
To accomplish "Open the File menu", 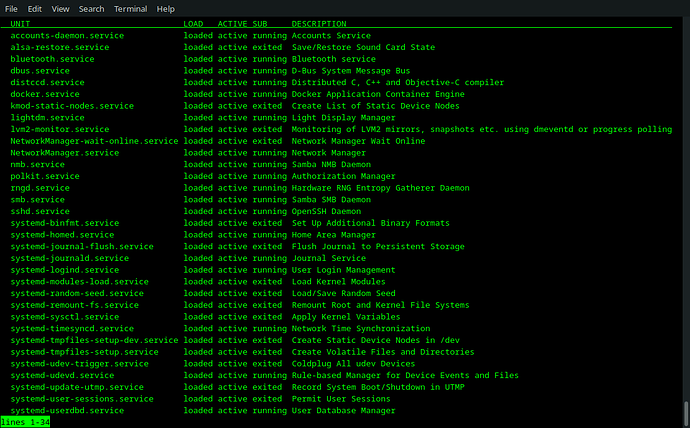I will pyautogui.click(x=11, y=9).
